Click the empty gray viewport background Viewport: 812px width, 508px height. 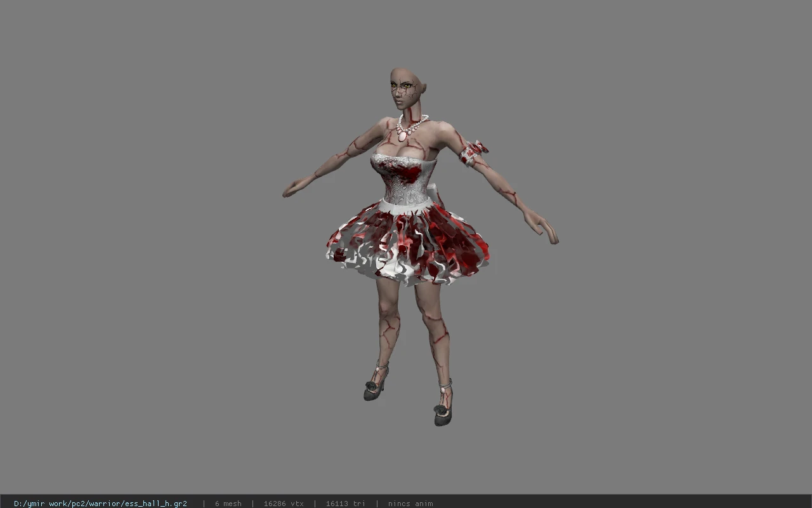pos(127,254)
